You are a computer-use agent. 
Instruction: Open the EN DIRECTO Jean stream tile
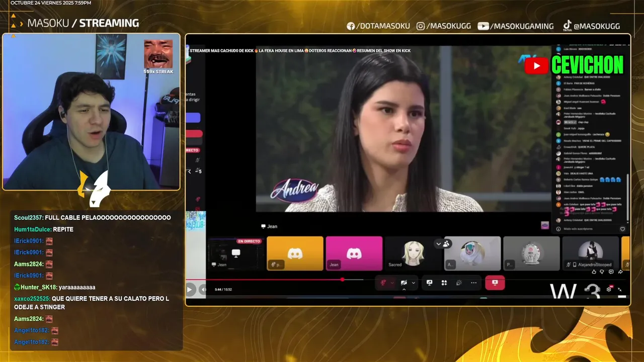(235, 253)
